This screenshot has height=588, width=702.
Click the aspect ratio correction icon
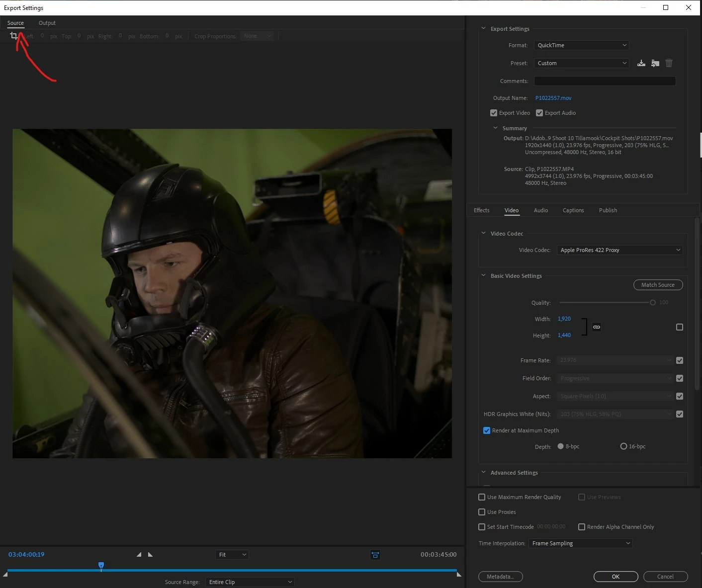click(x=375, y=555)
